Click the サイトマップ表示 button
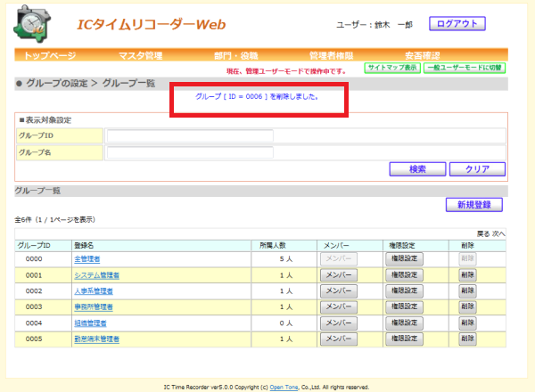 (x=392, y=68)
